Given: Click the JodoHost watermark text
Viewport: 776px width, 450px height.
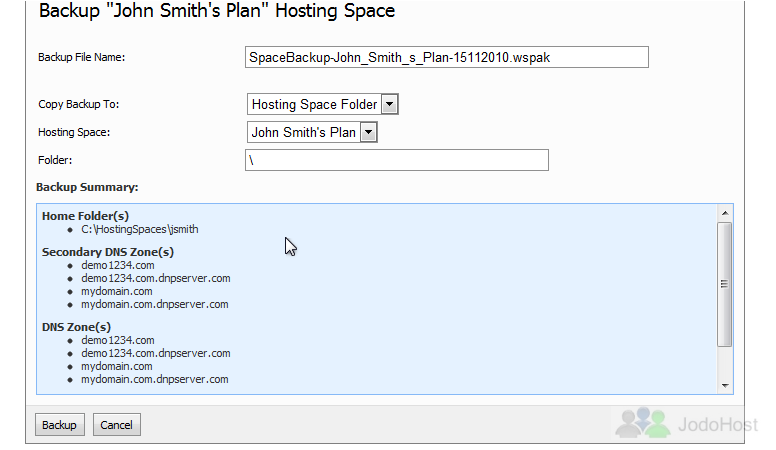Looking at the screenshot, I should pyautogui.click(x=717, y=425).
